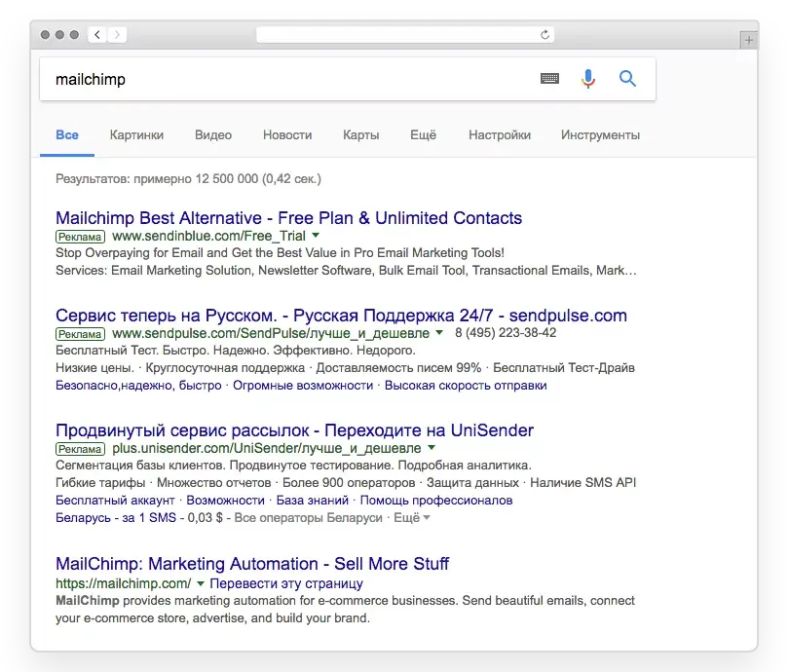
Task: Expand mailchimp.com URL dropdown arrow
Action: click(201, 583)
